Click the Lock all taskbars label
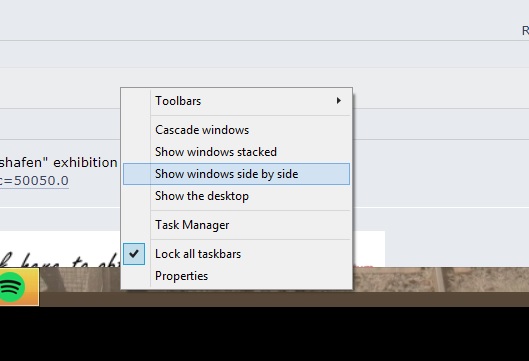Image resolution: width=529 pixels, height=361 pixels. (x=198, y=254)
